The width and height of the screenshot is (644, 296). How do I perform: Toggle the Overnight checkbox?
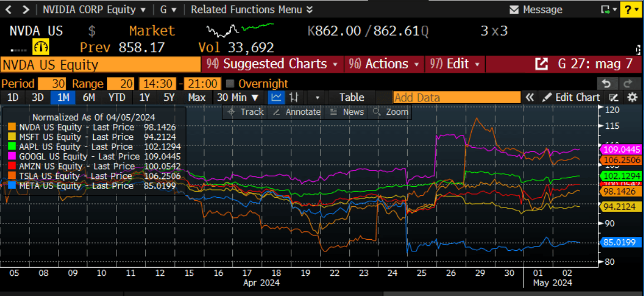230,84
